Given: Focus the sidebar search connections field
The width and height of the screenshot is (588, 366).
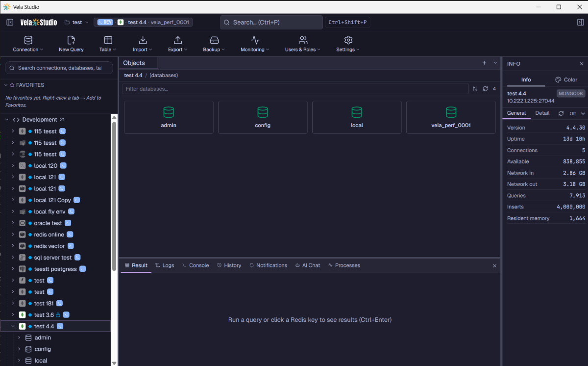Looking at the screenshot, I should coord(59,68).
